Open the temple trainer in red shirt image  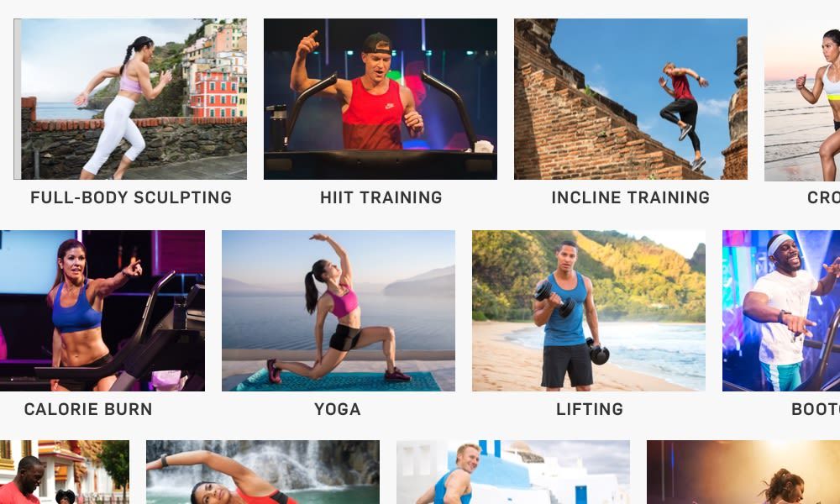(x=65, y=472)
